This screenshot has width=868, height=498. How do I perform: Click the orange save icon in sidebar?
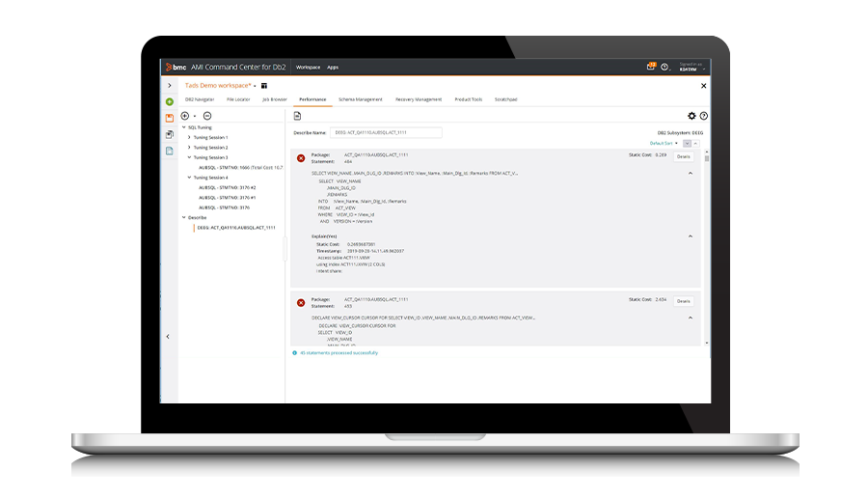[170, 118]
